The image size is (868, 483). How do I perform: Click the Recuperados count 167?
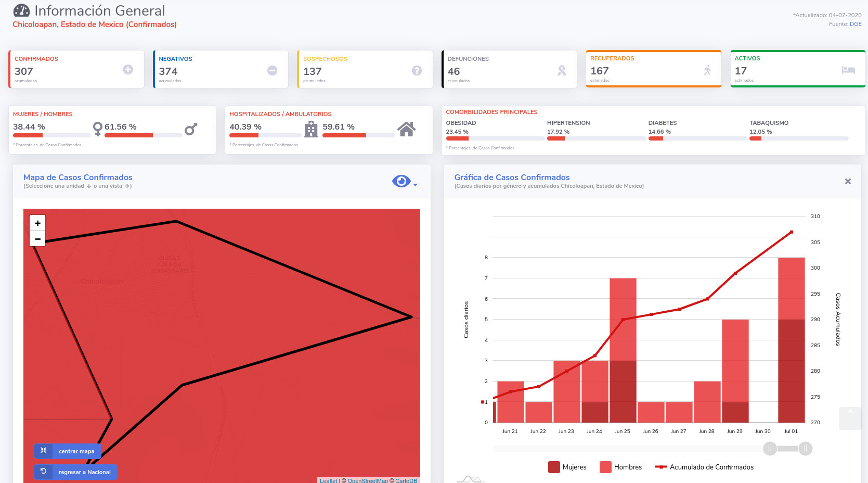click(600, 71)
